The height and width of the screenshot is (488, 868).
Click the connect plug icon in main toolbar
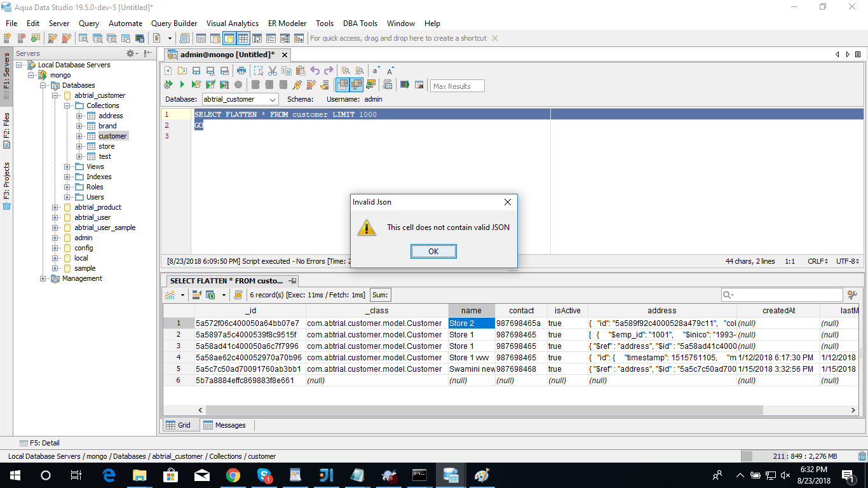(52, 38)
